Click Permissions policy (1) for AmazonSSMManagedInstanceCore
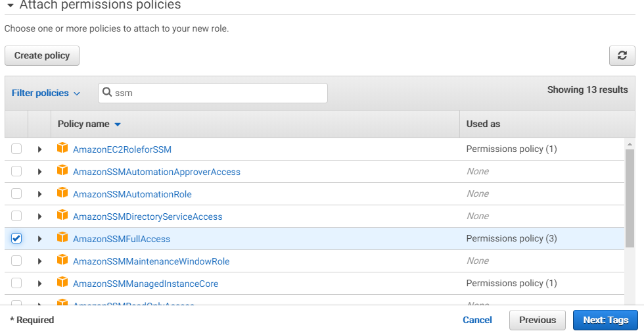 pos(511,284)
